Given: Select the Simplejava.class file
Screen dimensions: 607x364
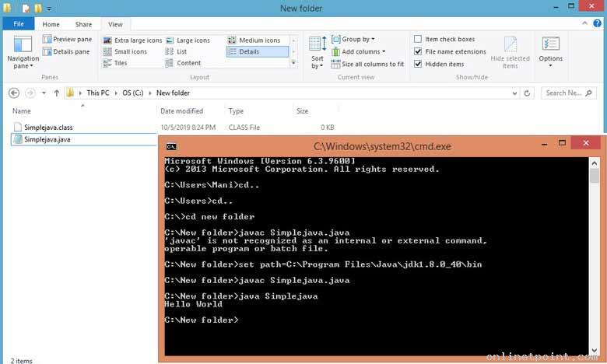Looking at the screenshot, I should click(x=47, y=127).
